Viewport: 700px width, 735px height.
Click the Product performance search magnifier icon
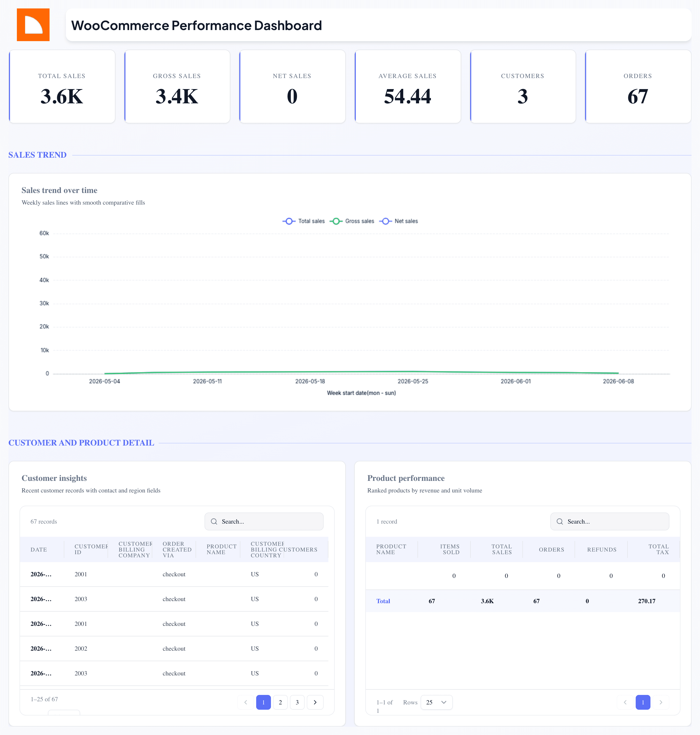point(560,521)
